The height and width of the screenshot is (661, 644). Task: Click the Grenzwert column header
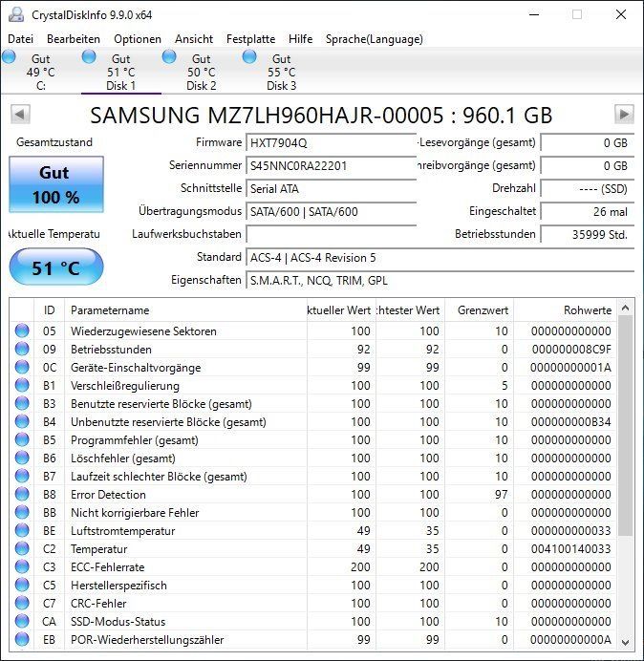[479, 310]
